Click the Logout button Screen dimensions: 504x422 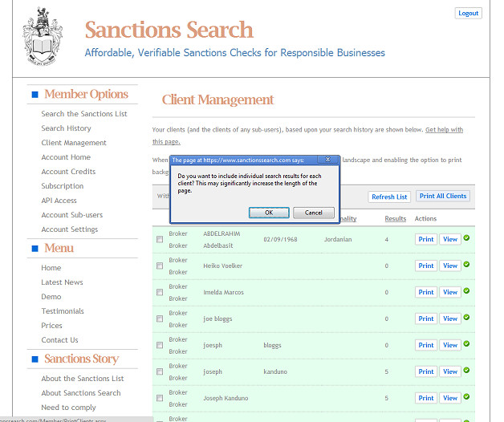click(469, 13)
